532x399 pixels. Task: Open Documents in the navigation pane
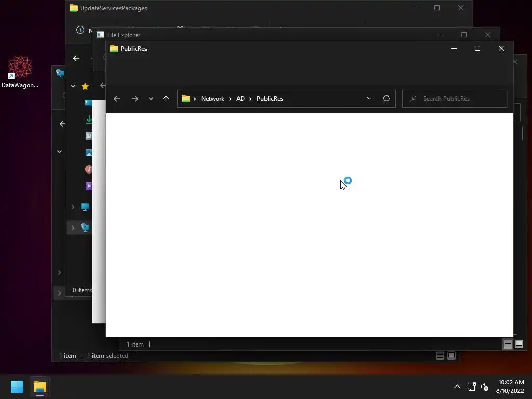89,136
